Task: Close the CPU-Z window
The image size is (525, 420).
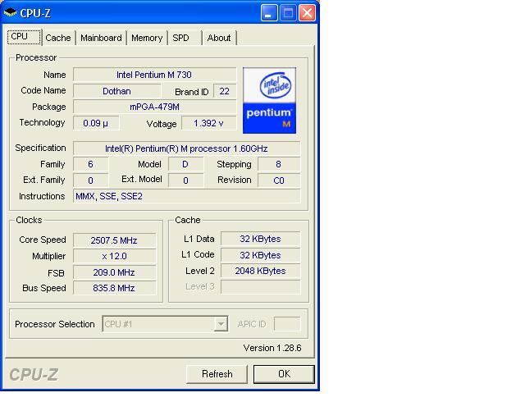Action: pyautogui.click(x=307, y=13)
